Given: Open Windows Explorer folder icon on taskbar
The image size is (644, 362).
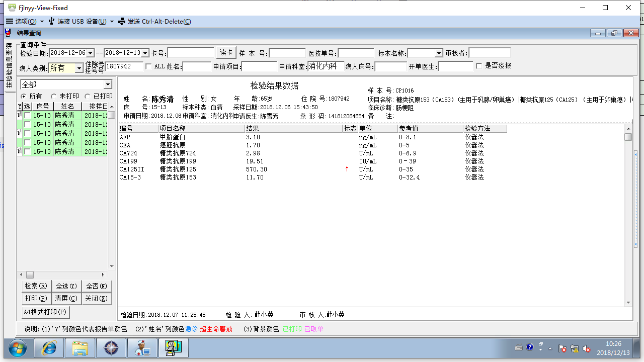Looking at the screenshot, I should (x=80, y=348).
